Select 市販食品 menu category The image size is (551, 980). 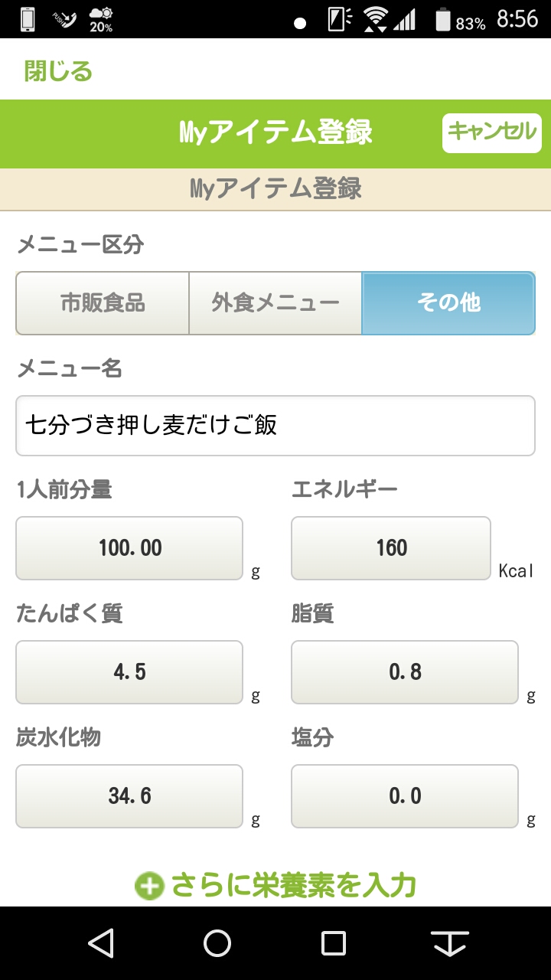103,303
